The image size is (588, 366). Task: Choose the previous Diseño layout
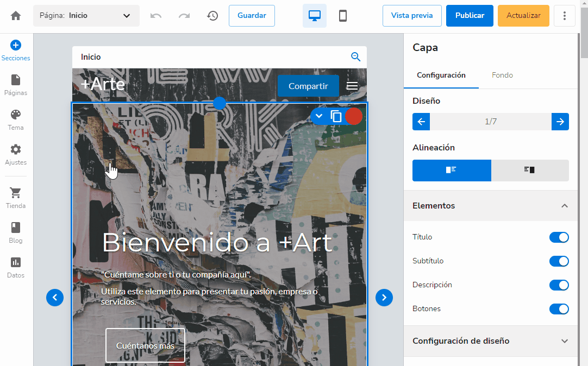(x=421, y=122)
